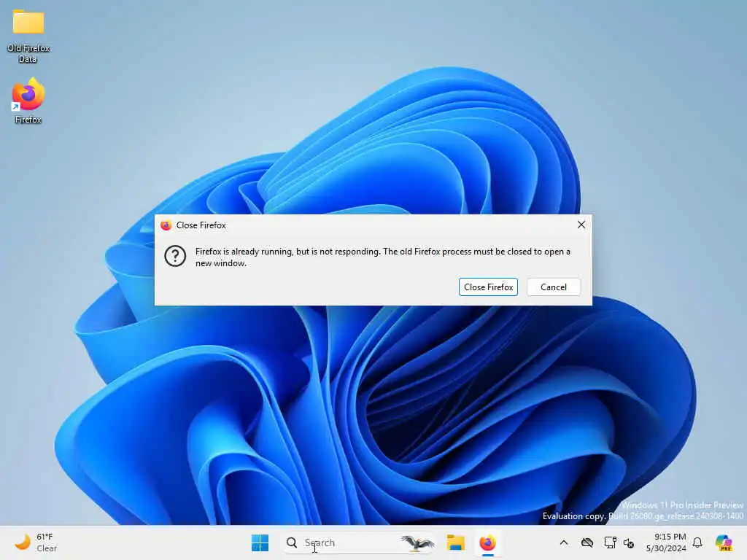747x560 pixels.
Task: Open the notification bell icon
Action: (x=697, y=542)
